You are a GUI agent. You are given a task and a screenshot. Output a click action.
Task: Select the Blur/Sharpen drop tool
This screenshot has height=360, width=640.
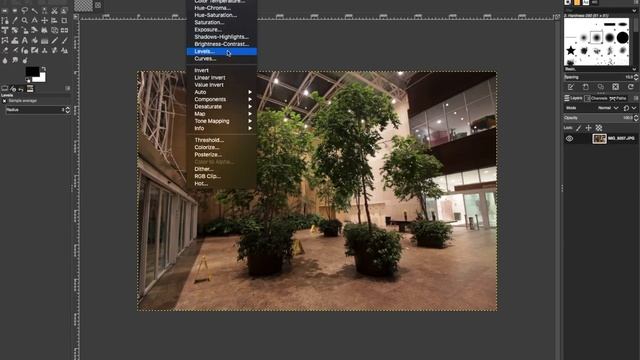coord(5,60)
